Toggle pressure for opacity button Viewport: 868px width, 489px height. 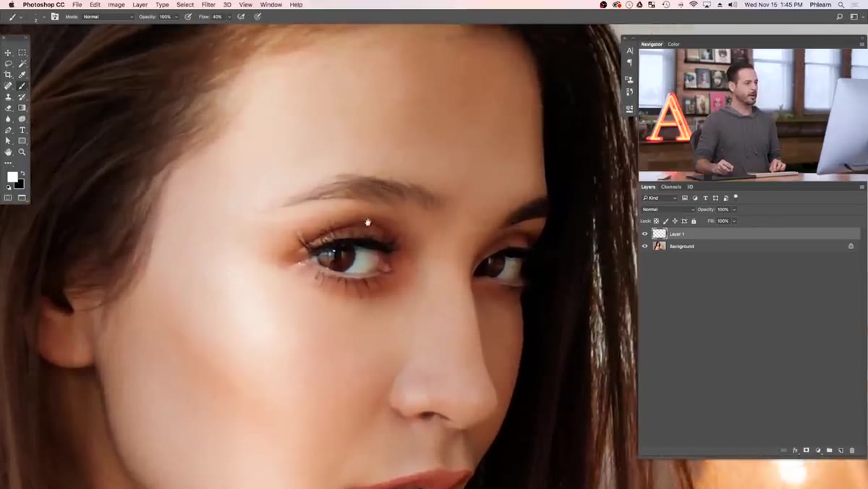[x=188, y=17]
